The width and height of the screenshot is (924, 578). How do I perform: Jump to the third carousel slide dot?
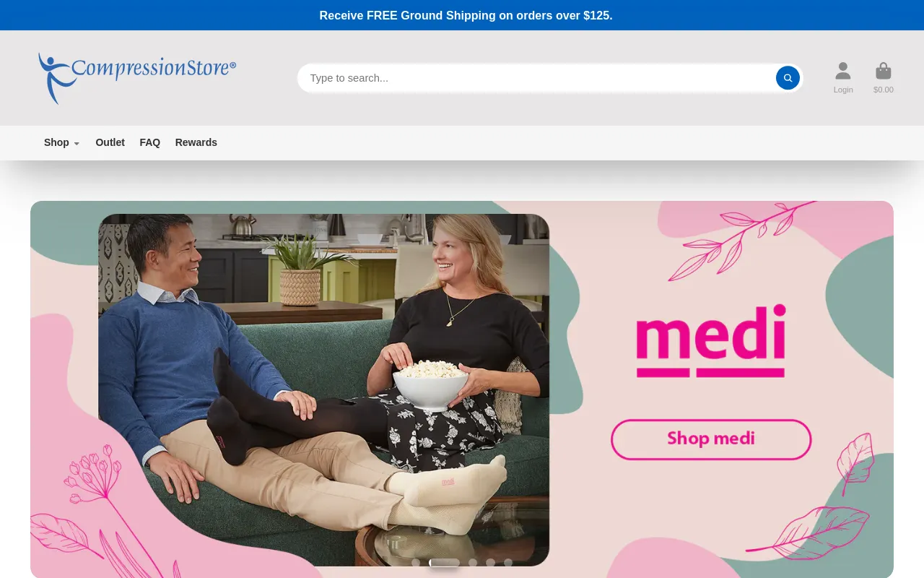(x=473, y=563)
